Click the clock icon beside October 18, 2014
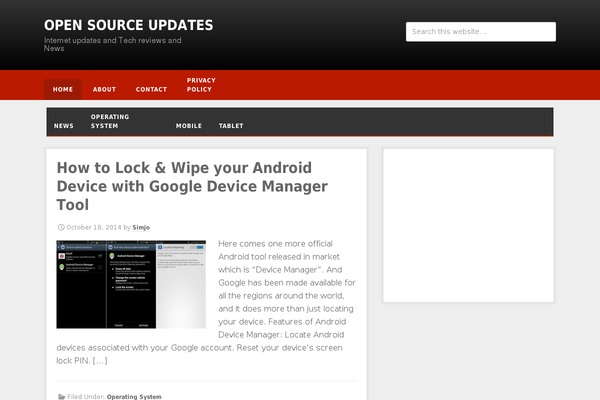The width and height of the screenshot is (600, 400). pos(60,227)
